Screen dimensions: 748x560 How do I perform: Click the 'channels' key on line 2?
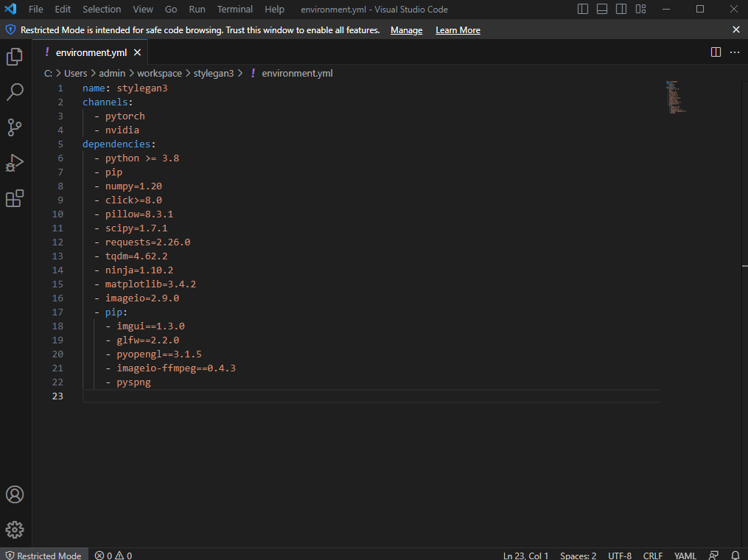(105, 102)
